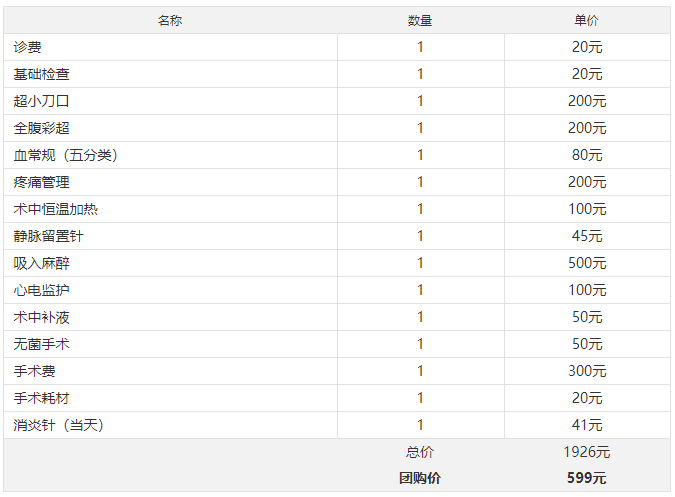Click the 静脉留置针 item name
This screenshot has height=497, width=675.
point(48,236)
